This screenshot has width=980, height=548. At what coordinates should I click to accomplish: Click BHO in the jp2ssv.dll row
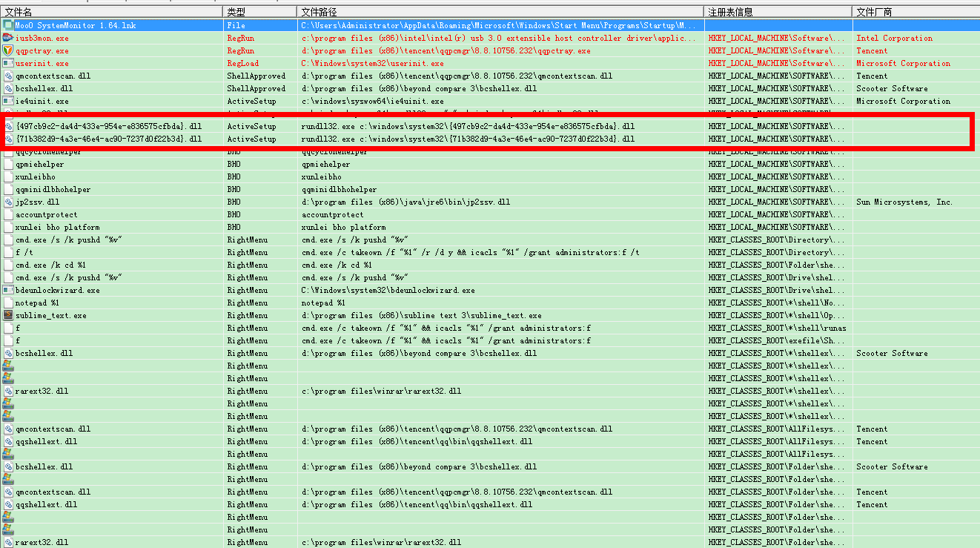(x=234, y=202)
